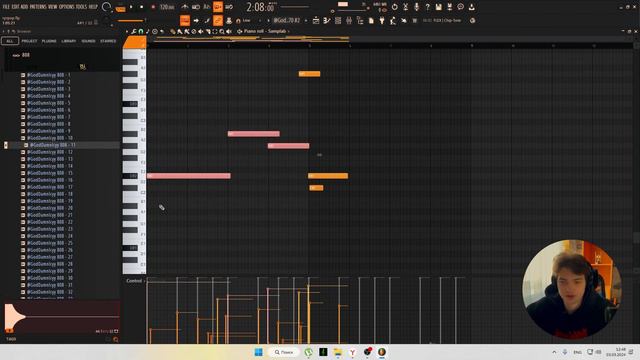The width and height of the screenshot is (640, 360).
Task: Click the export download icon in top toolbar
Action: tap(471, 7)
